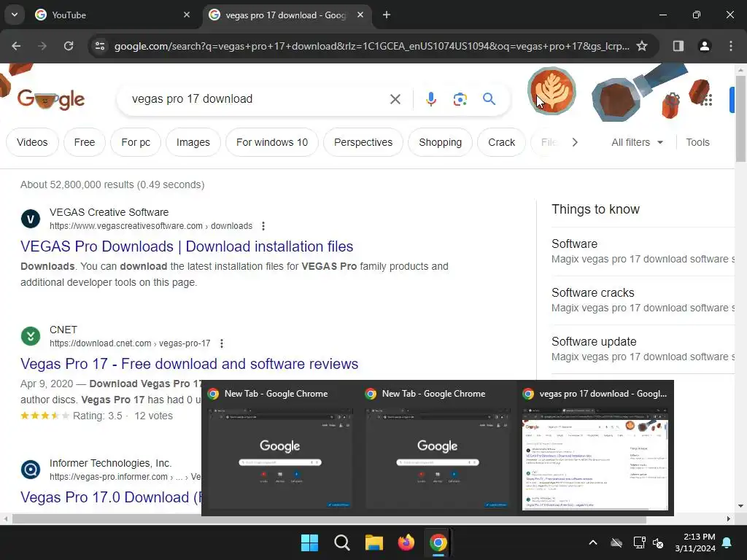The image size is (747, 560).
Task: Open the clock showing 2:13 PM
Action: [695, 542]
